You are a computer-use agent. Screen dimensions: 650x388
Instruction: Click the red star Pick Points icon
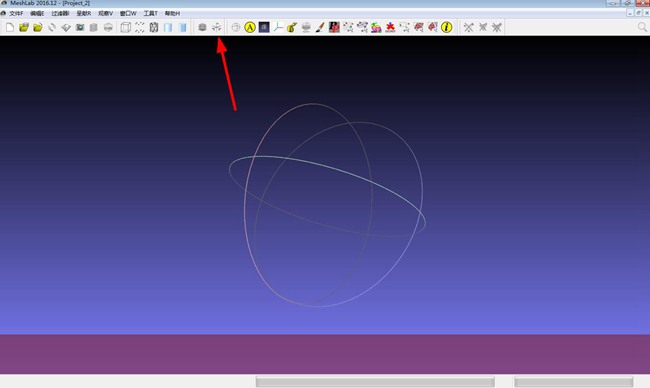click(390, 27)
